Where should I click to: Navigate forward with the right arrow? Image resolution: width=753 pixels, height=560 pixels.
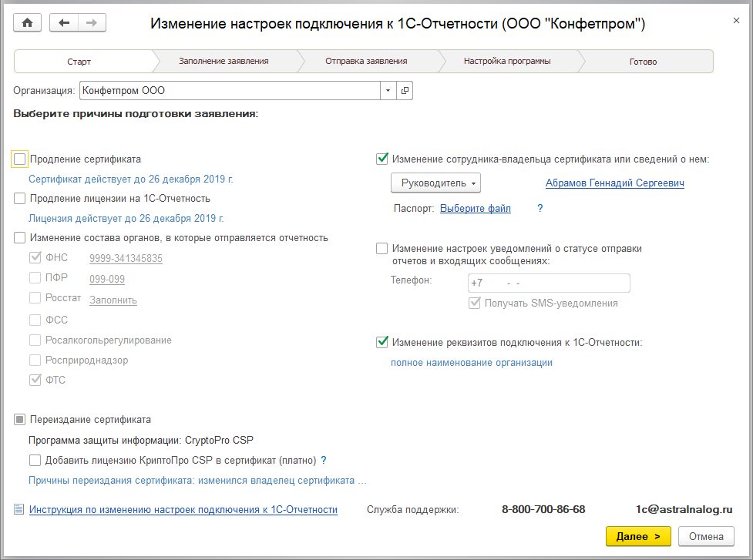point(92,22)
